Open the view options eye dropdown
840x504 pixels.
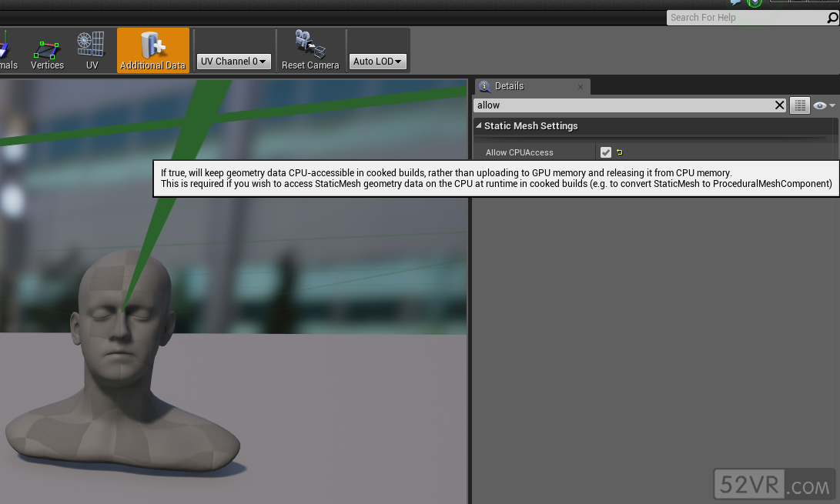coord(824,105)
